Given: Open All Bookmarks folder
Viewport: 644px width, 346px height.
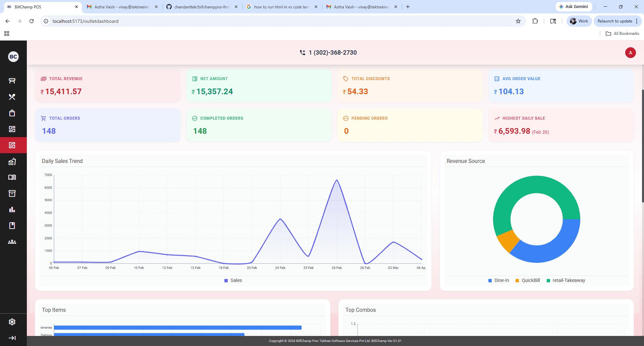Looking at the screenshot, I should point(622,34).
